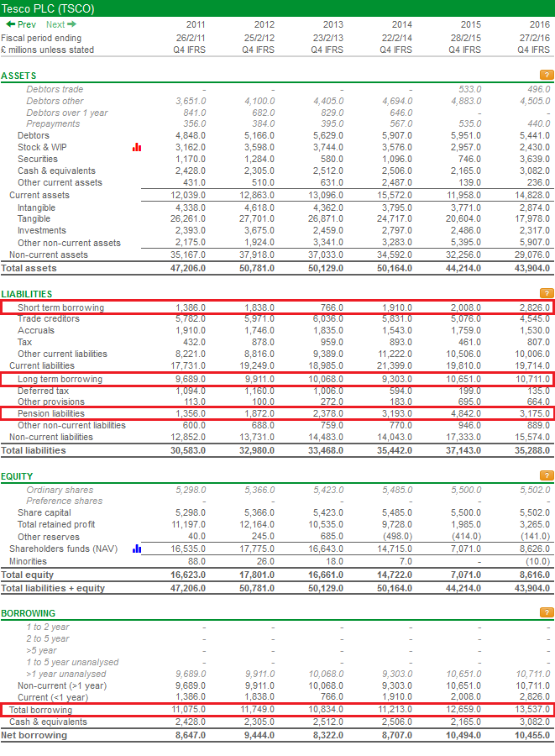Select the Share capital row label

(x=45, y=513)
